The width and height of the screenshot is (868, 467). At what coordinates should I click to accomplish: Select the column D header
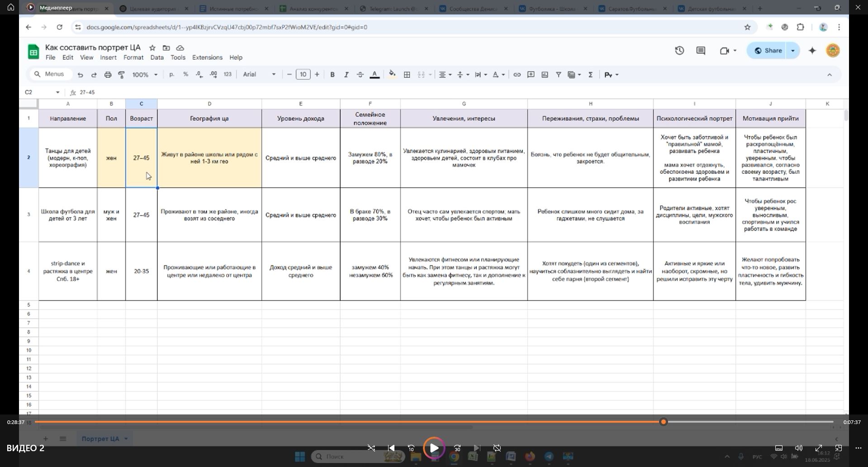(209, 104)
